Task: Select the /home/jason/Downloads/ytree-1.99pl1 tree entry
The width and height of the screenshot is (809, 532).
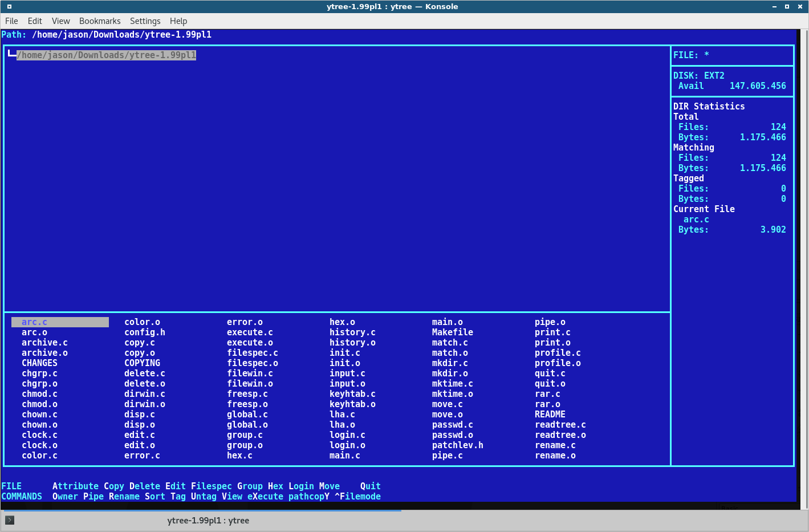Action: point(107,55)
